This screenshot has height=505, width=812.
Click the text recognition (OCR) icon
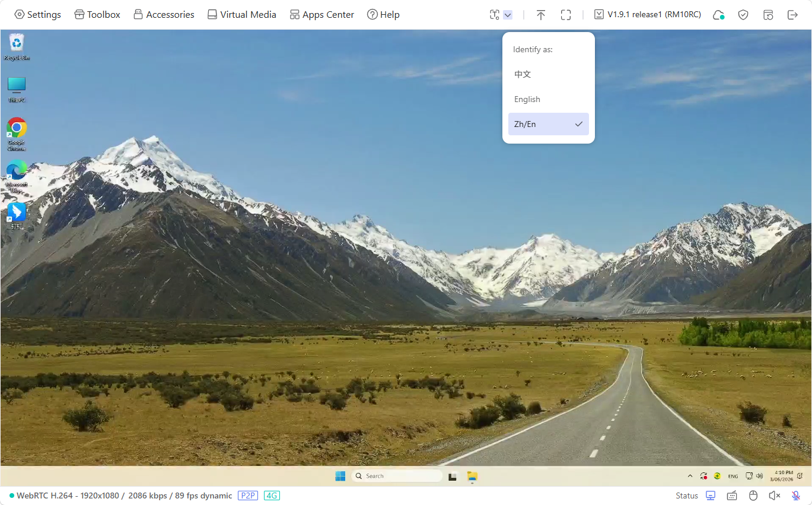point(495,15)
